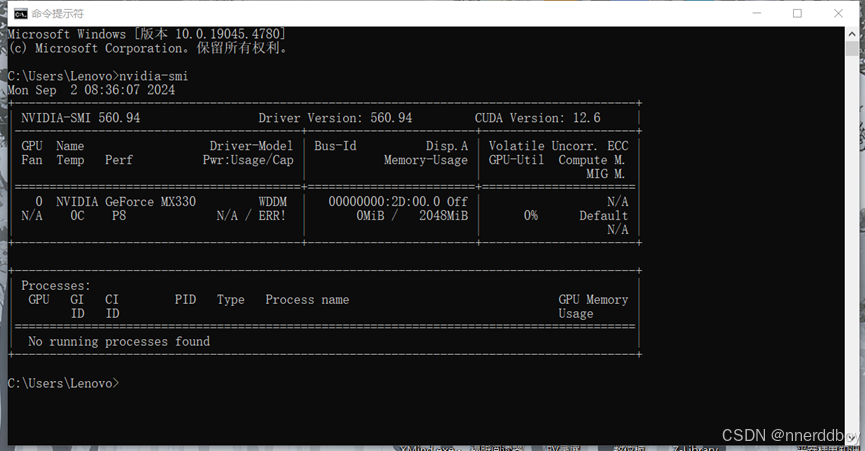
Task: Click the last 'C:\Users\Lenovo>' prompt line
Action: 63,383
